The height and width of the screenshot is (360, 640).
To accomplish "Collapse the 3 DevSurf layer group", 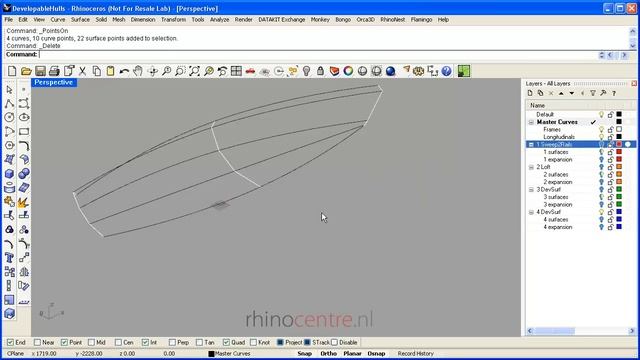I will tap(531, 190).
